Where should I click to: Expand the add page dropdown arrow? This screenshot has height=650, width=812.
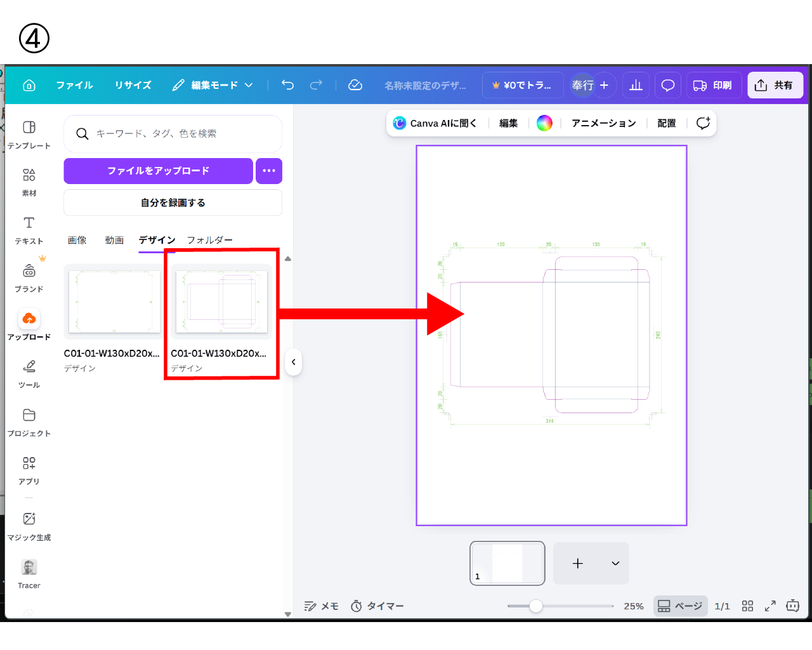click(615, 564)
